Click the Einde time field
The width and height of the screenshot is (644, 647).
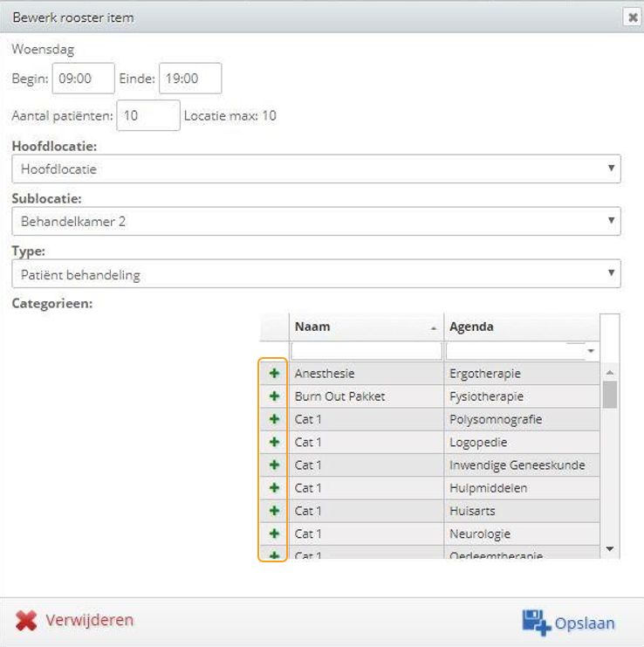pos(190,79)
